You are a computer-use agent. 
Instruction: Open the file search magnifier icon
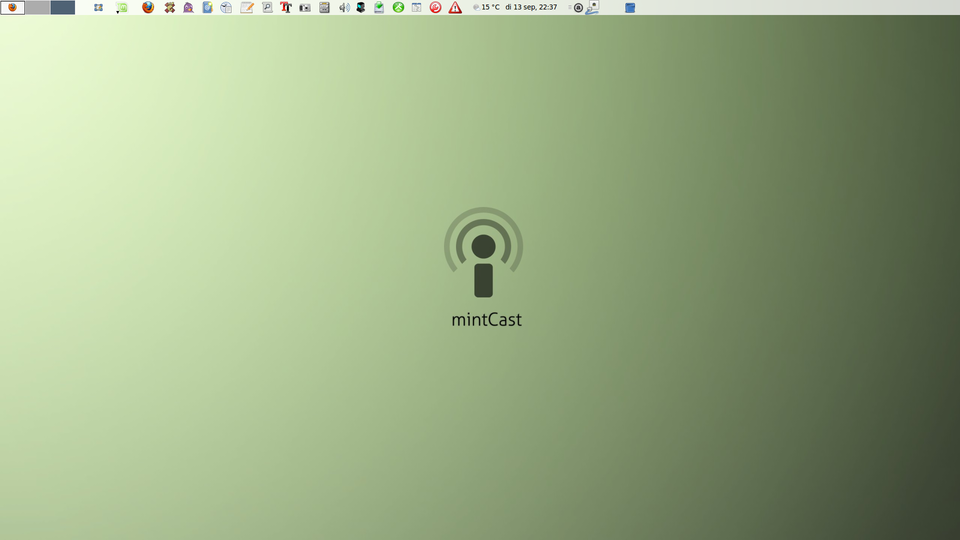point(267,7)
